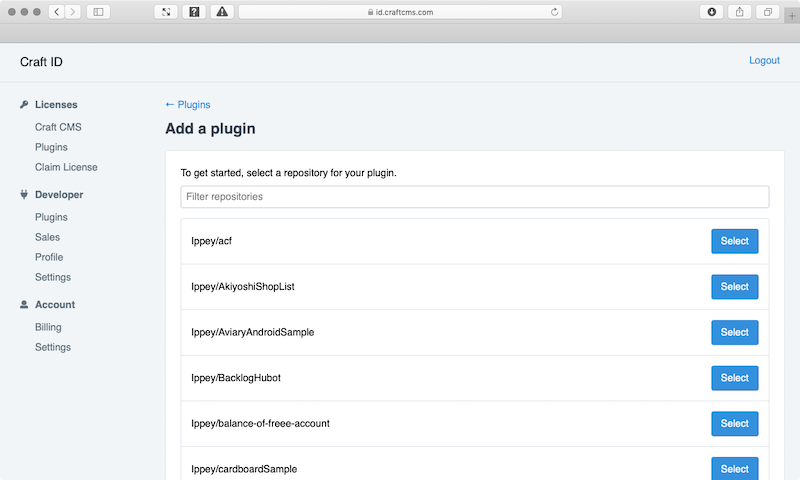Click into the Filter repositories field
800x480 pixels.
pos(474,197)
